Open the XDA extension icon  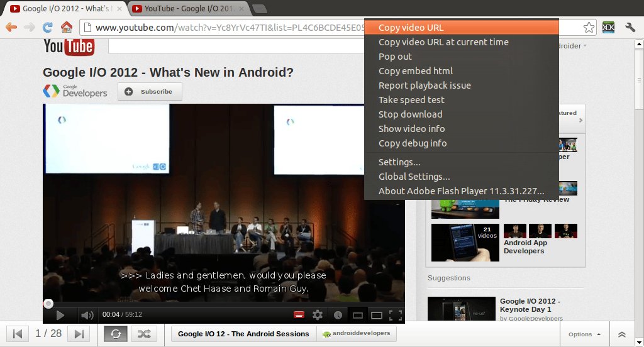pyautogui.click(x=608, y=28)
